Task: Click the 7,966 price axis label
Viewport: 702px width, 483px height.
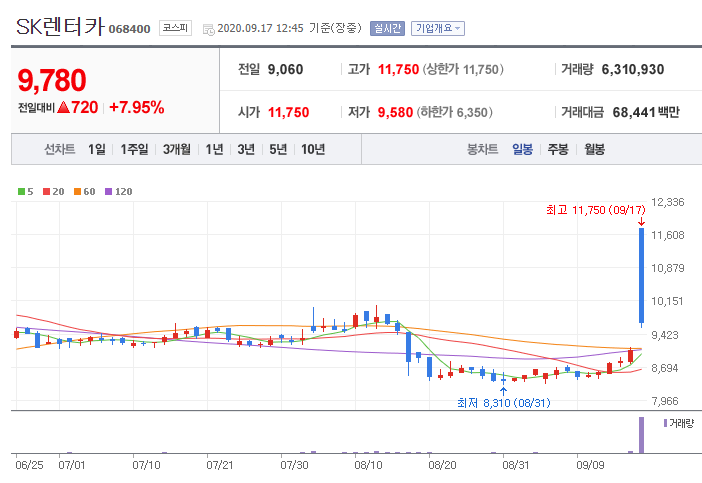Action: (x=665, y=401)
